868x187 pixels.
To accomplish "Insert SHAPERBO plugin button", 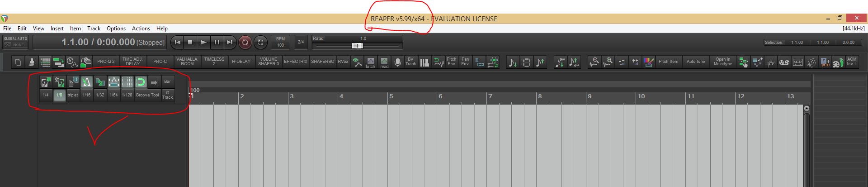I will click(323, 62).
